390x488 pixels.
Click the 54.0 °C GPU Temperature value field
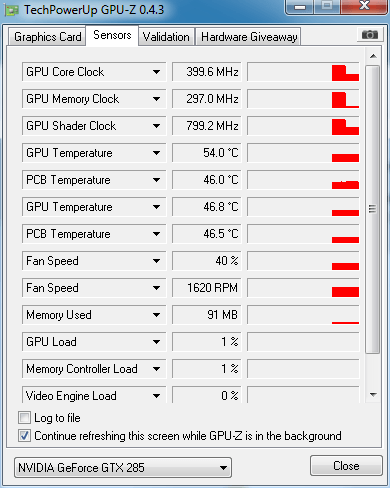[207, 153]
